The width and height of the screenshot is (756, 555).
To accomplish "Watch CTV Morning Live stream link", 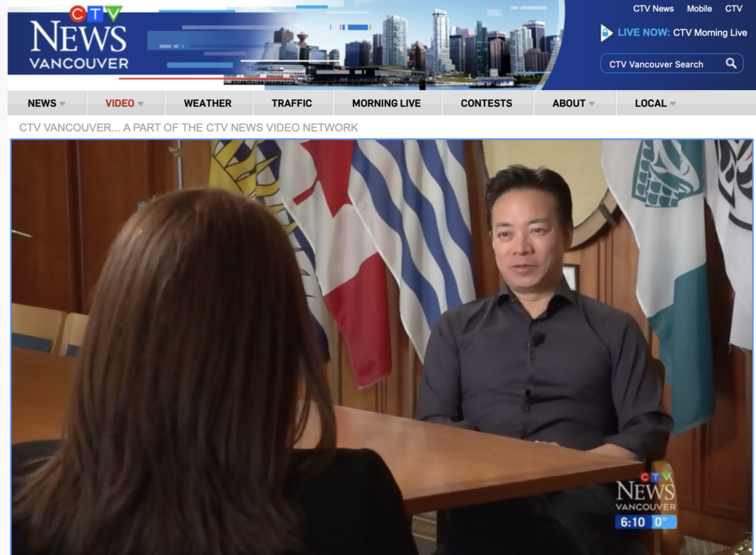I will 709,32.
